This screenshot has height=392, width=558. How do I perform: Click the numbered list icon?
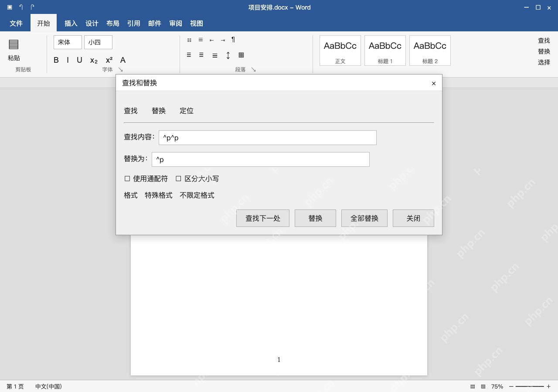click(x=201, y=40)
